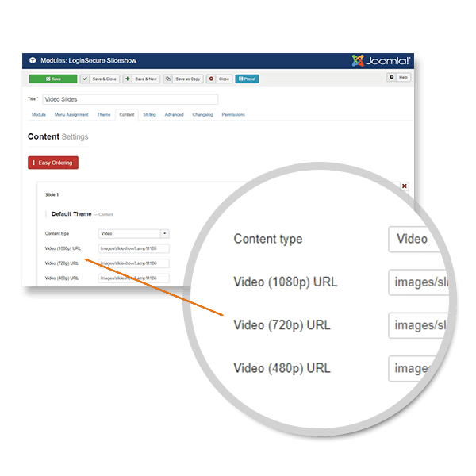Click the red Easy Ordering button
Viewport: 476px width, 476px height.
(53, 163)
